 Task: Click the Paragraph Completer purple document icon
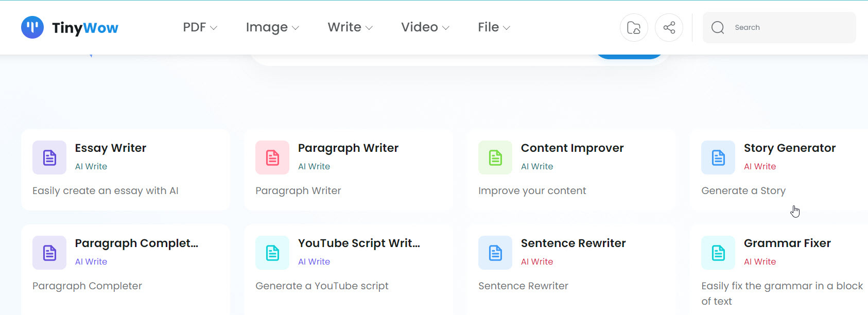[x=49, y=253]
